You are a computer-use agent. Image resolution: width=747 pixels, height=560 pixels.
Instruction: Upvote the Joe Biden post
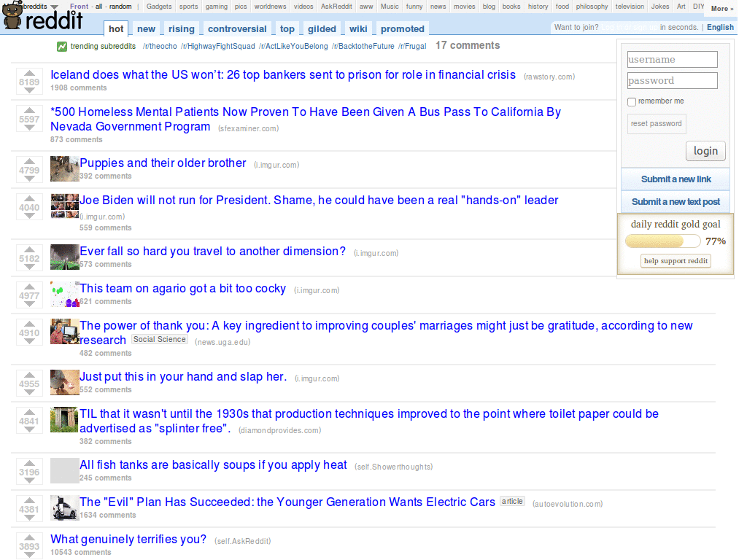[29, 198]
